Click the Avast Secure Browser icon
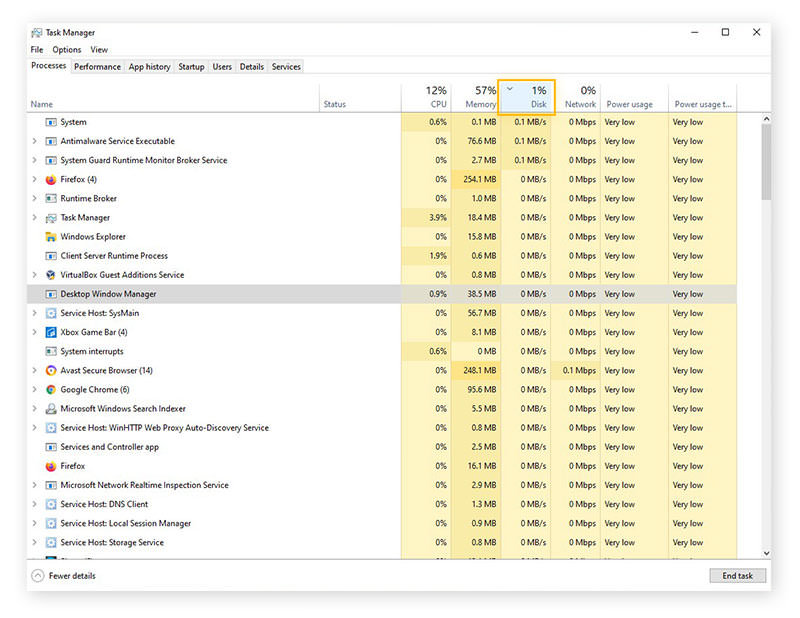This screenshot has width=800, height=618. (x=51, y=370)
